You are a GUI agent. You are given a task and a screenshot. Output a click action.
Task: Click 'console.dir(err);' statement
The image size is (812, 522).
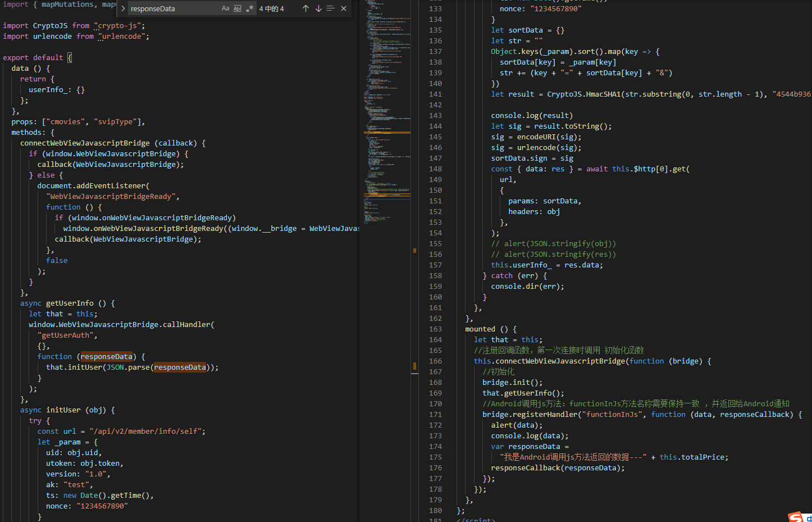pos(528,287)
